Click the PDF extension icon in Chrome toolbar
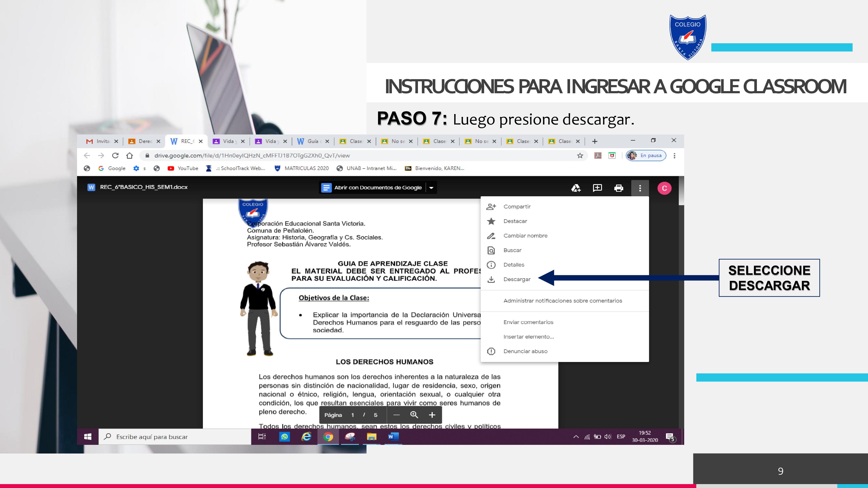Screen dimensions: 868x488 (x=598, y=155)
